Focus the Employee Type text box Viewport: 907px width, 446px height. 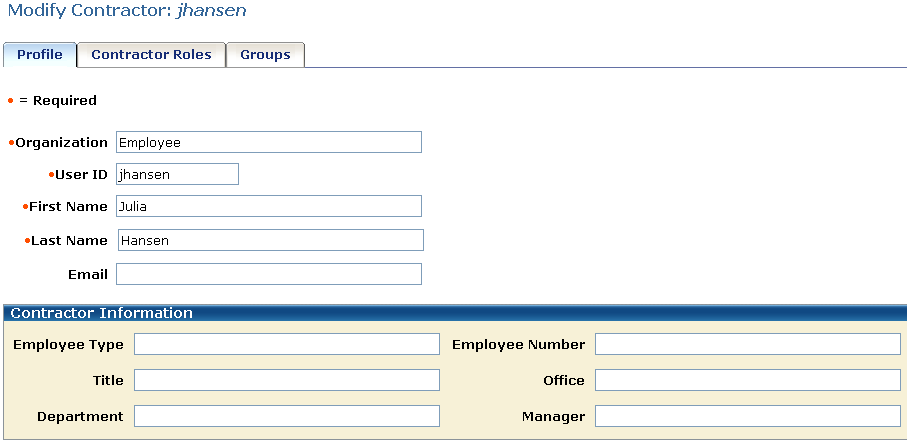(x=286, y=344)
